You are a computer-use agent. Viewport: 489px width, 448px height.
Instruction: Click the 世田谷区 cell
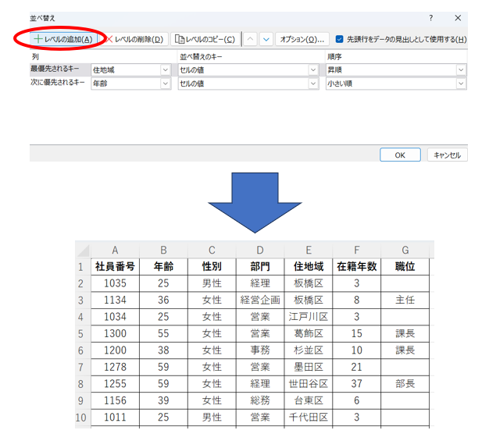click(x=309, y=384)
